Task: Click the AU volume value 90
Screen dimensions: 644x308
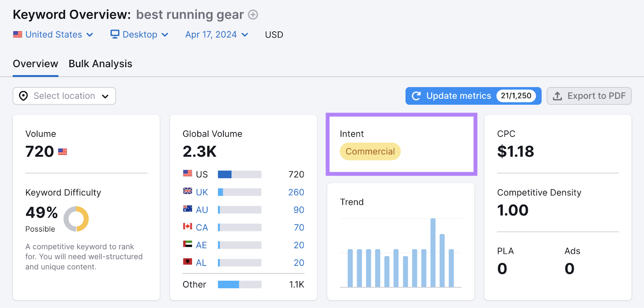Action: [299, 210]
